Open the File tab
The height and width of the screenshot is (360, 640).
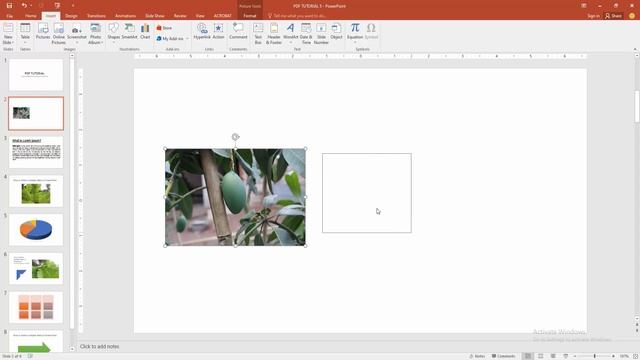(9, 16)
